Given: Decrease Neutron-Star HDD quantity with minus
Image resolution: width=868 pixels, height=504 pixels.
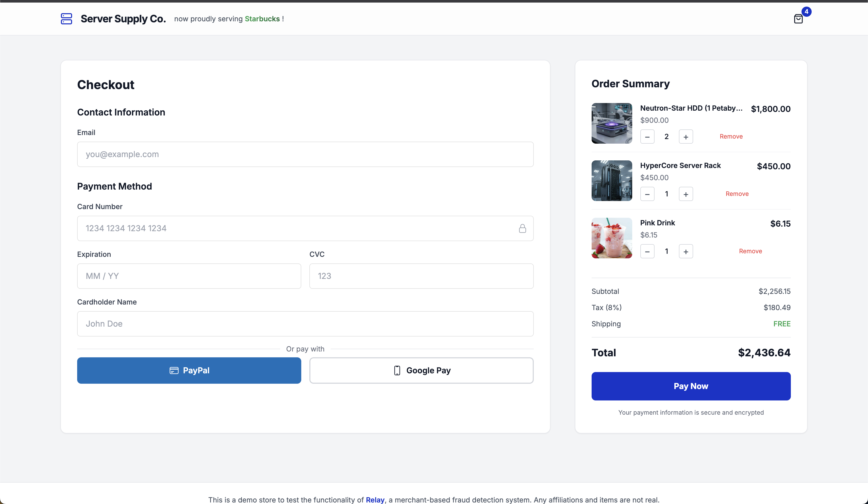Looking at the screenshot, I should pyautogui.click(x=647, y=137).
